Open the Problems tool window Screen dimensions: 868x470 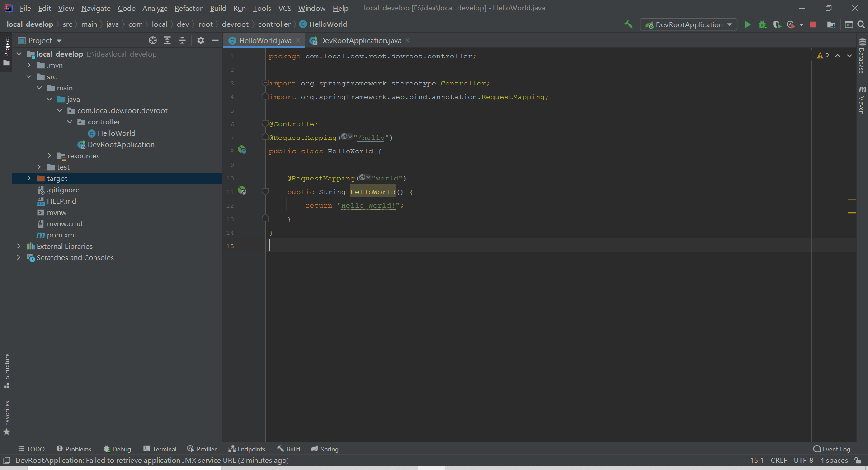74,449
